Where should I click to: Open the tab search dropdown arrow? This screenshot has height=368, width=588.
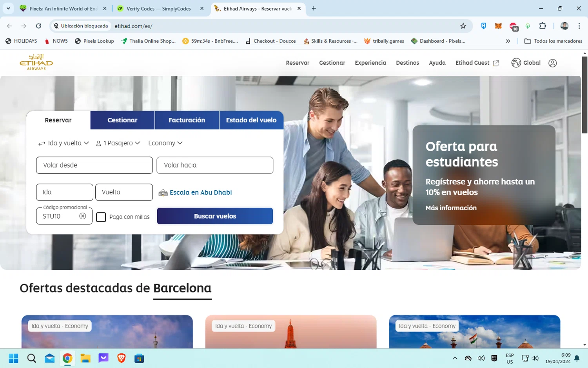click(x=8, y=8)
